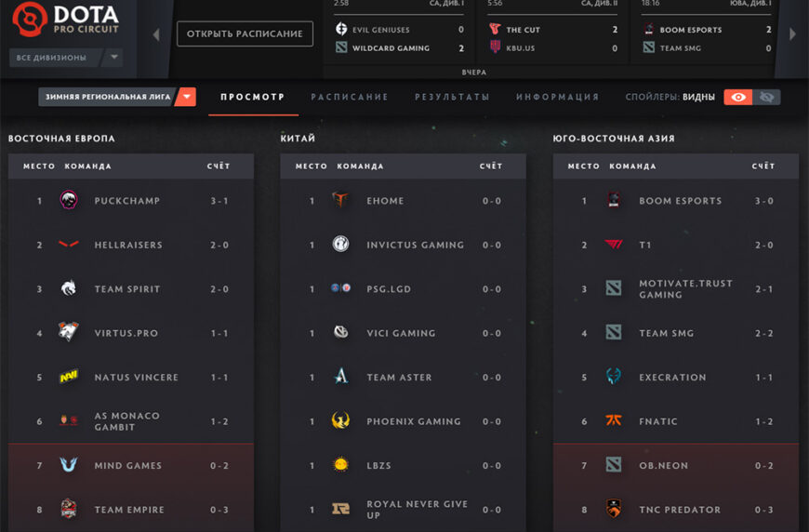Viewport: 809px width, 532px height.
Task: Click the Royal Never Give Up logo
Action: point(340,510)
